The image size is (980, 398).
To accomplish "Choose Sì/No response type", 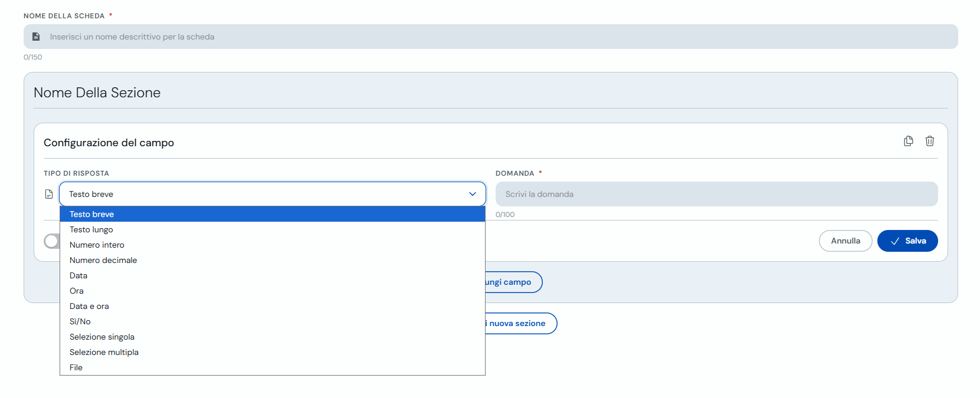I will [273, 321].
